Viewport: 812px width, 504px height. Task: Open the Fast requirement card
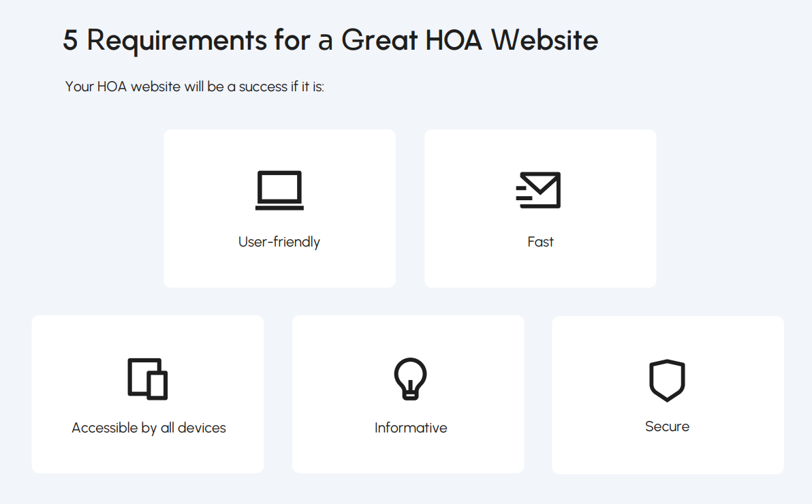(x=540, y=208)
